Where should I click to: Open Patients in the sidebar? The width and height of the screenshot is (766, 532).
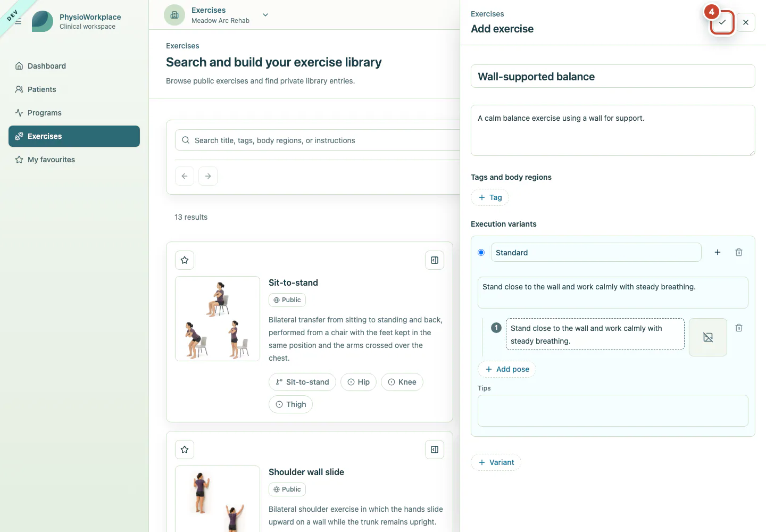(74, 89)
